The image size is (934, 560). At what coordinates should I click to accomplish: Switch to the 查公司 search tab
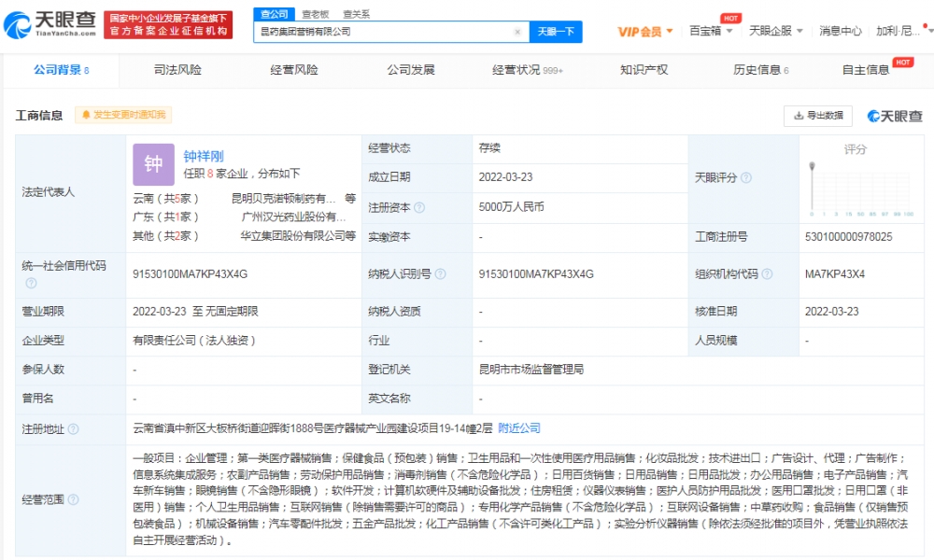(274, 14)
